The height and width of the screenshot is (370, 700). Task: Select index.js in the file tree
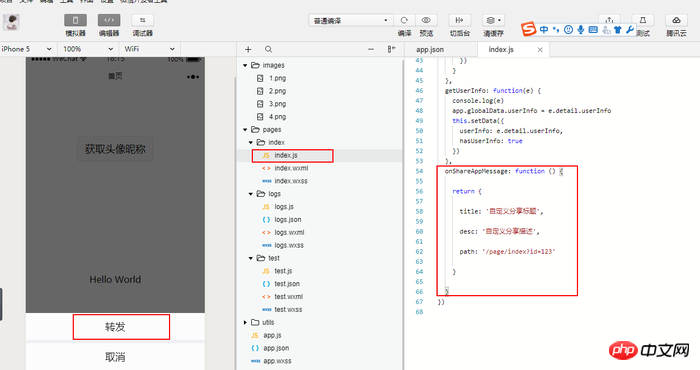[x=286, y=155]
